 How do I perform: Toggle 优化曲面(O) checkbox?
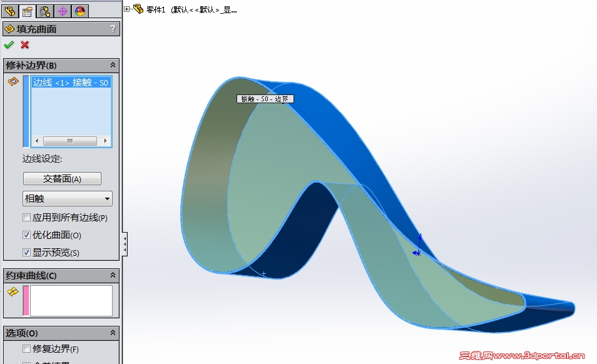pos(27,235)
